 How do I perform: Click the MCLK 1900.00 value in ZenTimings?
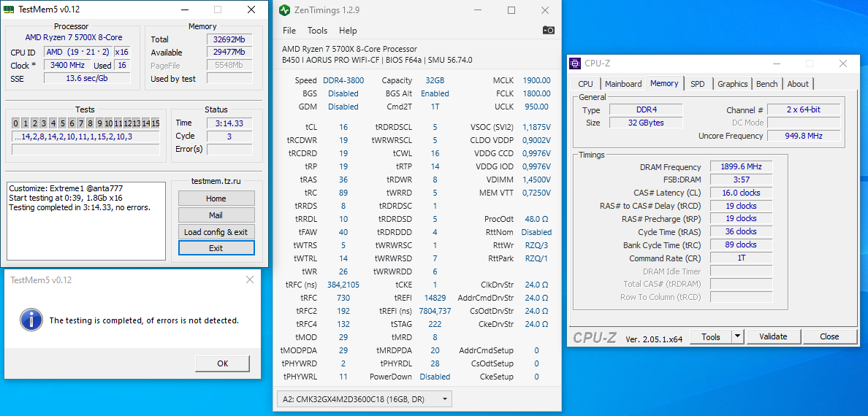(537, 80)
